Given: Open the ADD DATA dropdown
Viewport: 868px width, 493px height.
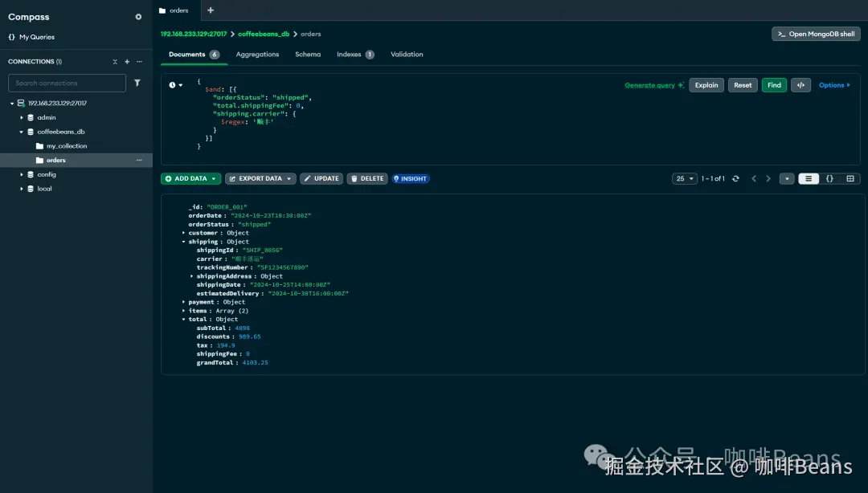Looking at the screenshot, I should [191, 179].
